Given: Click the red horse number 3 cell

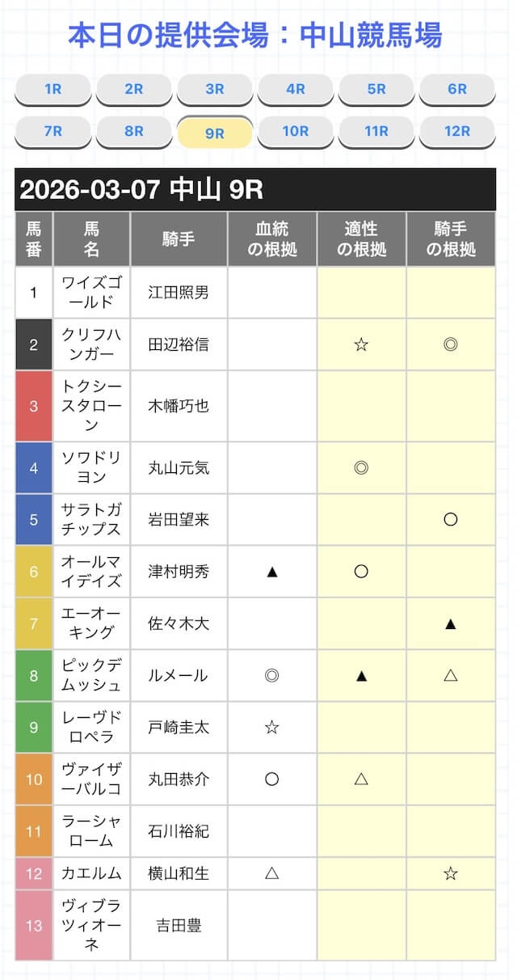Looking at the screenshot, I should 33,406.
